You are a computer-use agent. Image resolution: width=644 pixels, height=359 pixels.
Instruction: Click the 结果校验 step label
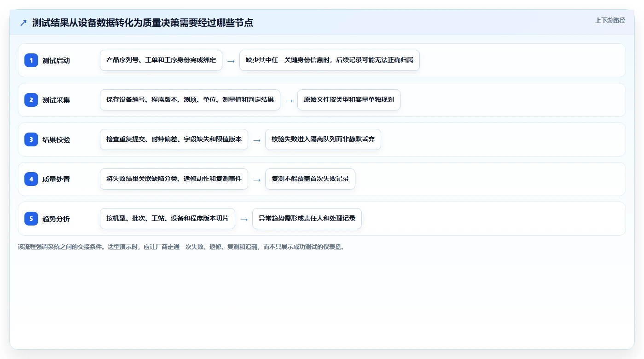click(56, 140)
